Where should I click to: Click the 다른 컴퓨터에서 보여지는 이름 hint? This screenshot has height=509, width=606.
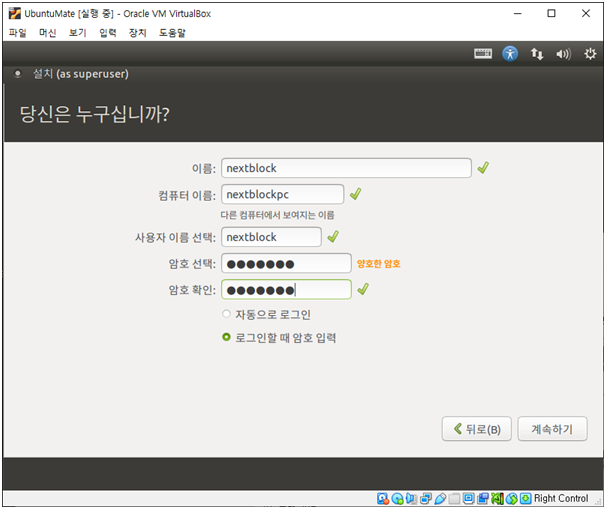point(277,215)
